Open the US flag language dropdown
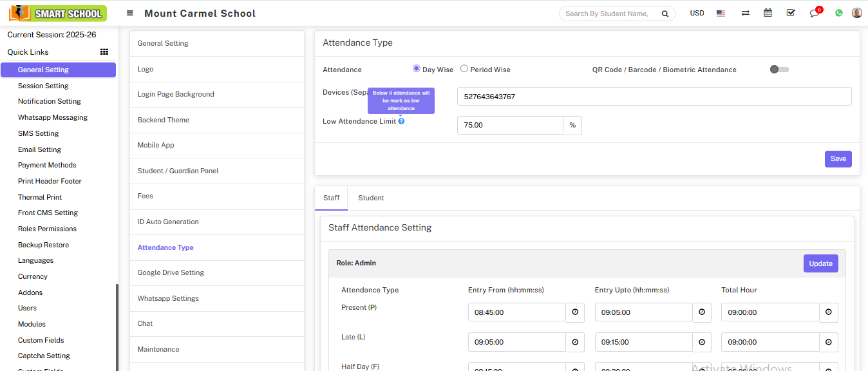868x371 pixels. (721, 13)
